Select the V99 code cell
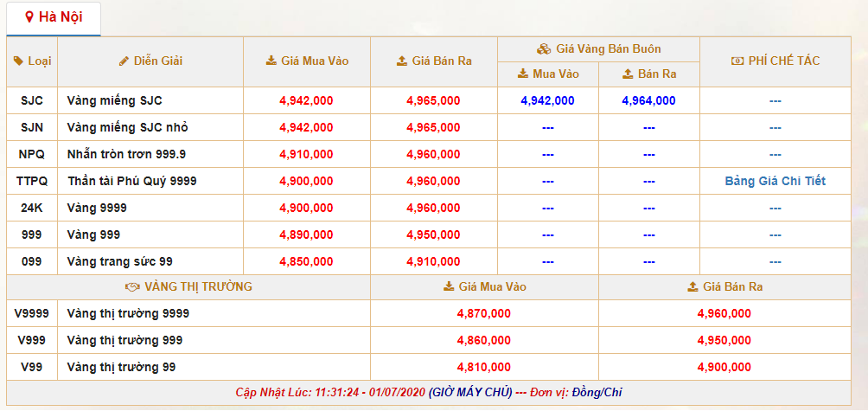The height and width of the screenshot is (411, 868). click(x=31, y=367)
